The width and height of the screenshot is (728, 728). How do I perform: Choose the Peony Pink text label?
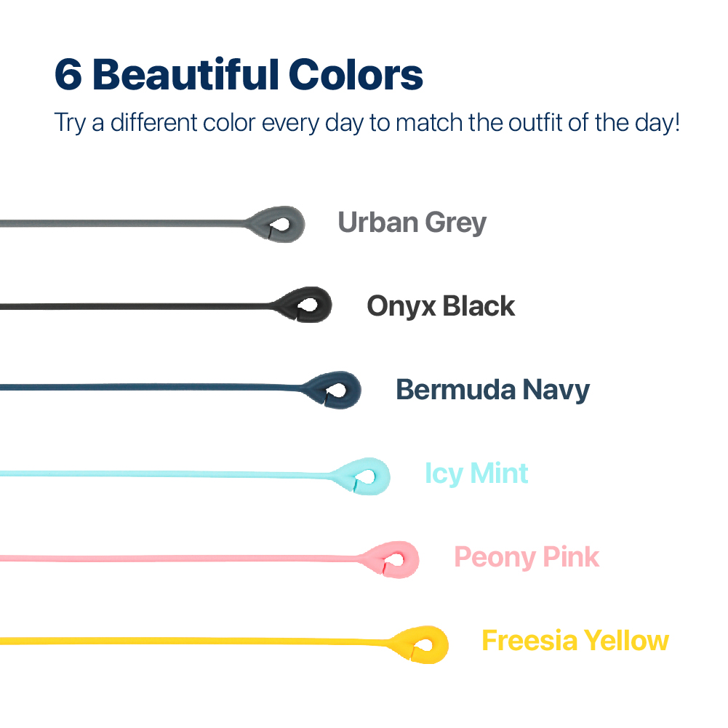(527, 558)
